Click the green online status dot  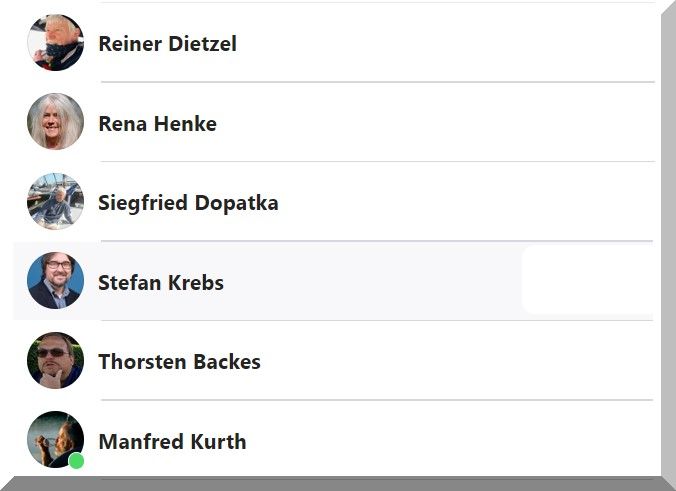point(76,460)
